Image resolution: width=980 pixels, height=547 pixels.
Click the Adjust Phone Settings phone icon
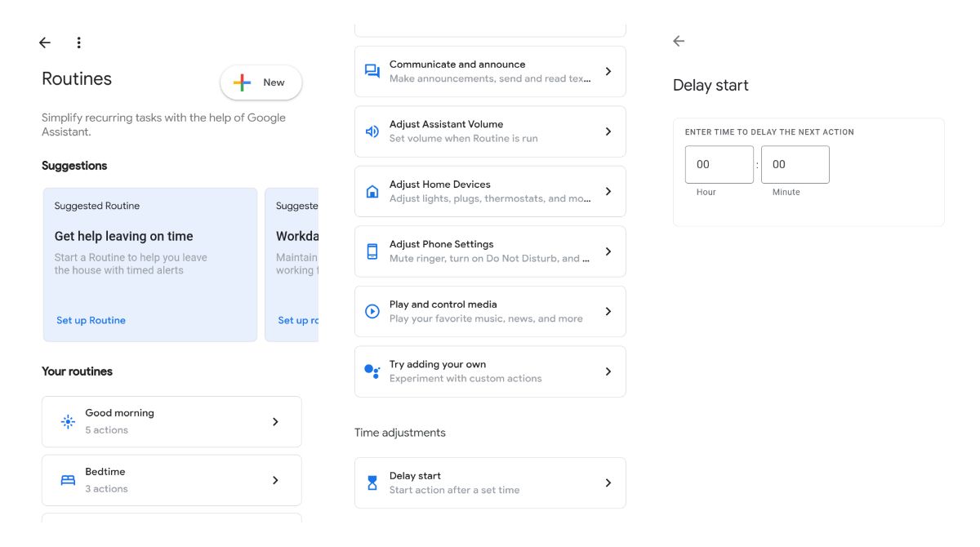[372, 251]
